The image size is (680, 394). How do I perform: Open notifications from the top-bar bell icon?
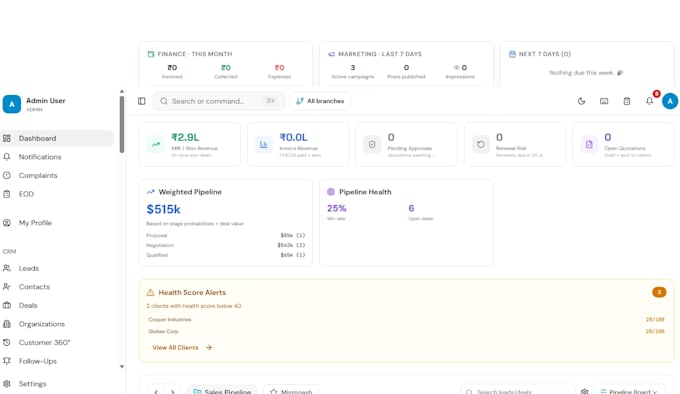649,101
